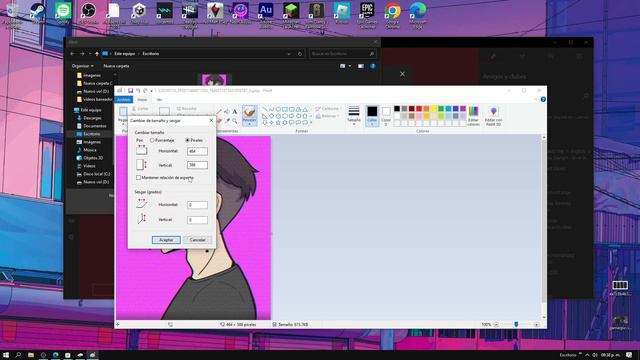Select the curve shape
640x360 pixels.
click(271, 109)
